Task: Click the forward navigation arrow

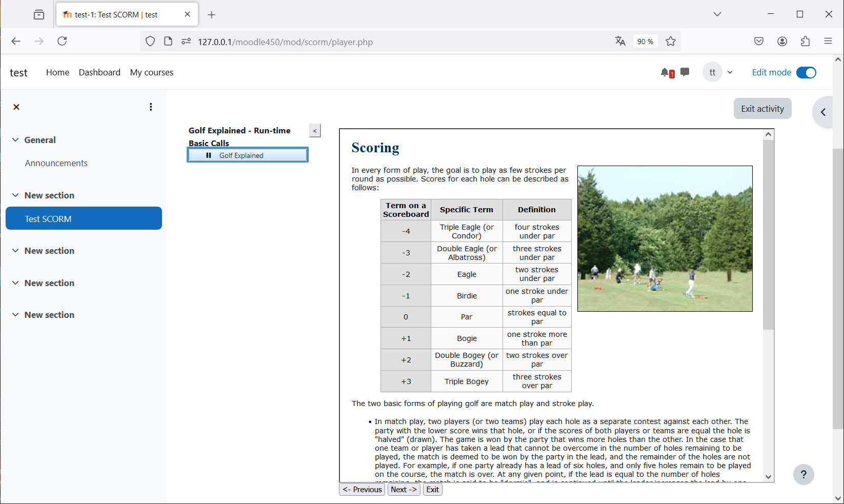Action: (x=39, y=41)
